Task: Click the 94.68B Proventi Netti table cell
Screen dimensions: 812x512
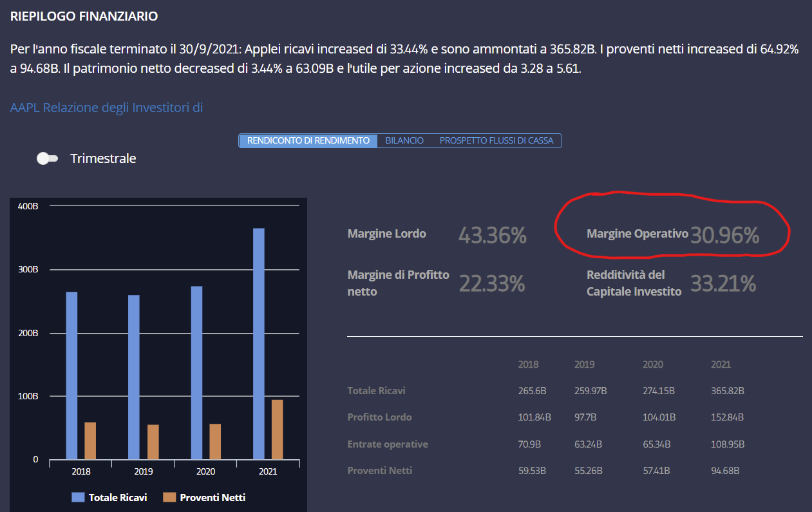Action: pyautogui.click(x=725, y=471)
